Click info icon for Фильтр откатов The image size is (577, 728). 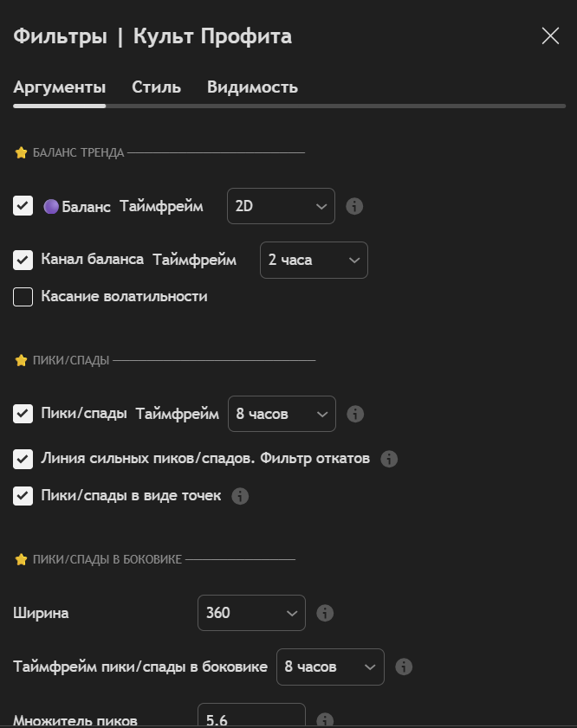coord(389,459)
